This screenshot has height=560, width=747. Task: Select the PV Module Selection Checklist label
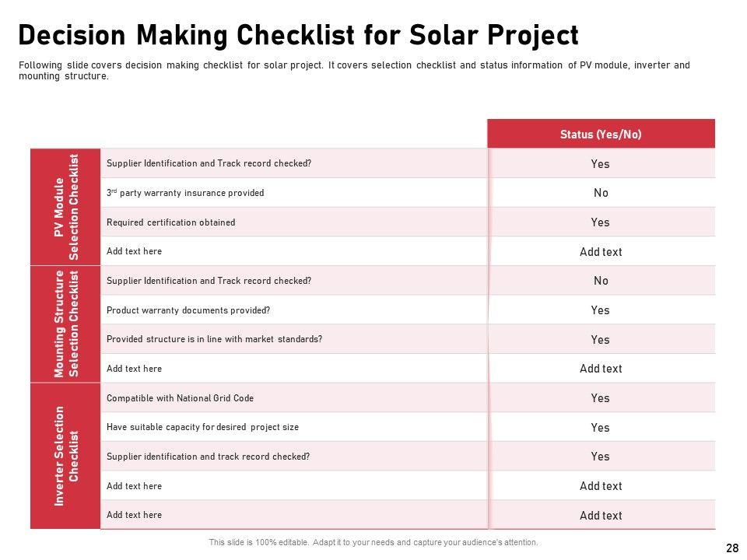(x=65, y=207)
